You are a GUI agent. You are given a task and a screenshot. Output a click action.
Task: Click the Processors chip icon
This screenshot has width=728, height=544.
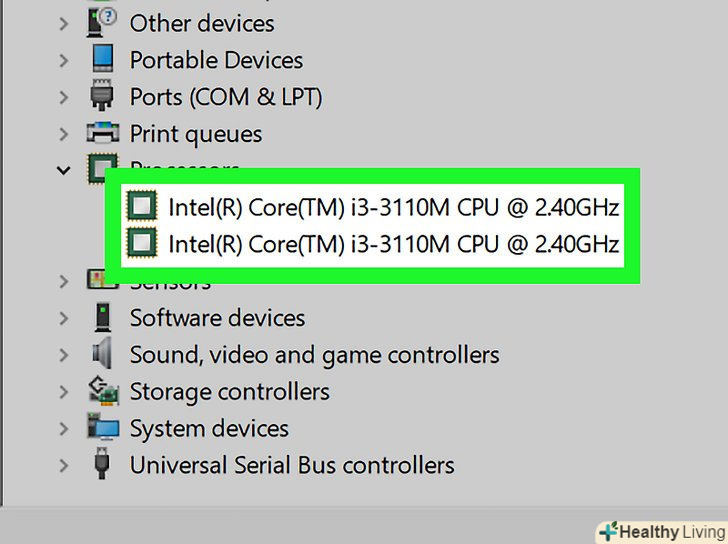point(98,168)
